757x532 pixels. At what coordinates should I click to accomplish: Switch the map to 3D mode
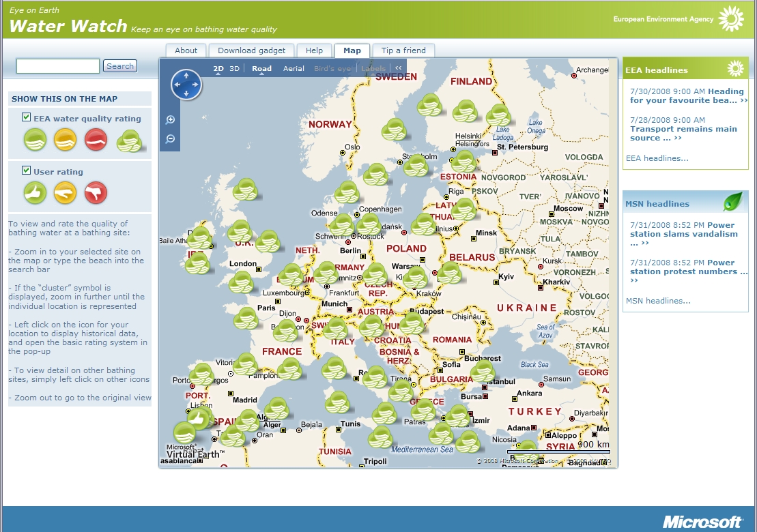coord(234,68)
